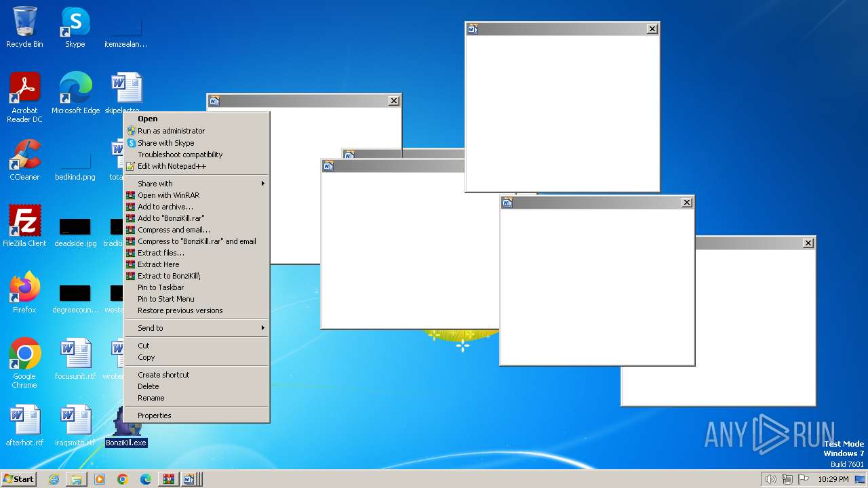The image size is (868, 488).
Task: Open the Recycle Bin desktop icon
Action: tap(24, 27)
